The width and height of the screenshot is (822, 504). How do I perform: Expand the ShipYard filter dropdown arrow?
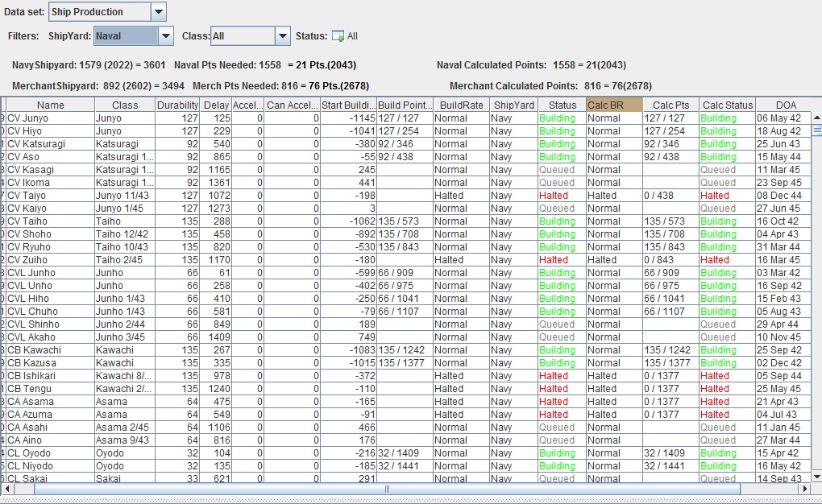(166, 36)
